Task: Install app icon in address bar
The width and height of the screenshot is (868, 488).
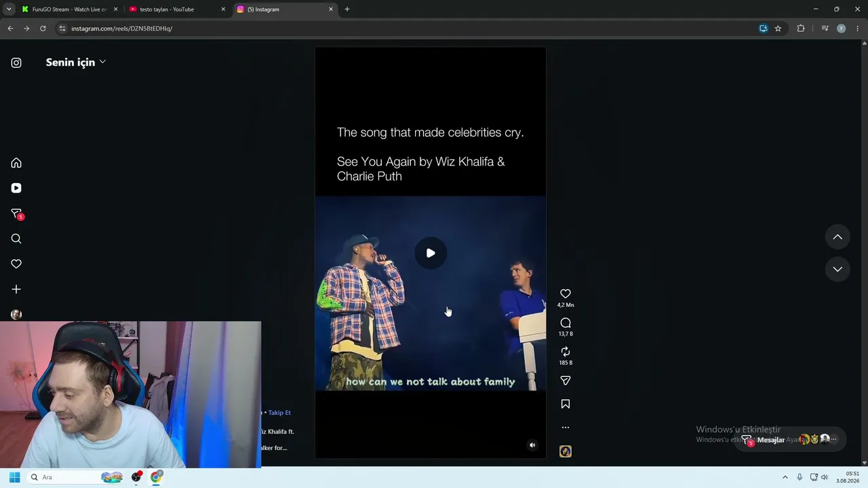Action: tap(764, 28)
